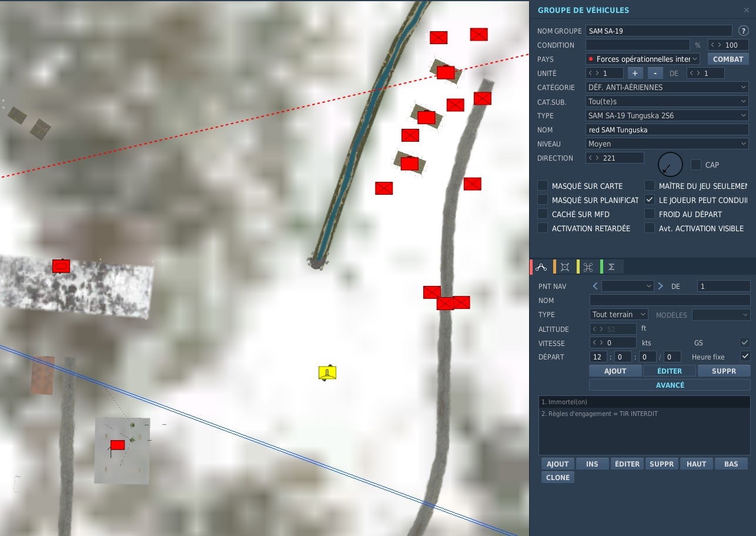Uncheck LE JOUEUR PEUT CONDUIRE checkbox
The image size is (756, 536).
click(650, 200)
